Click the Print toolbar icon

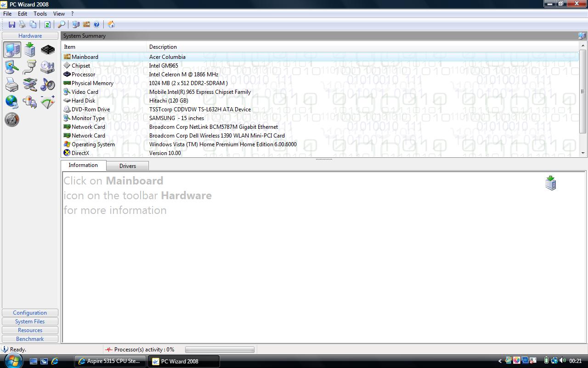[22, 24]
